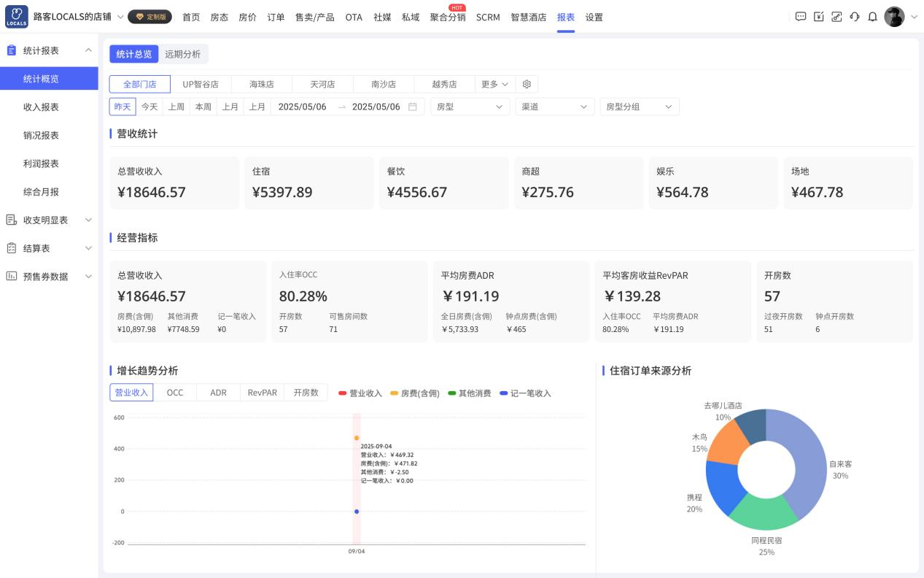Image resolution: width=924 pixels, height=578 pixels.
Task: Toggle 其他消费 legend series
Action: 470,393
